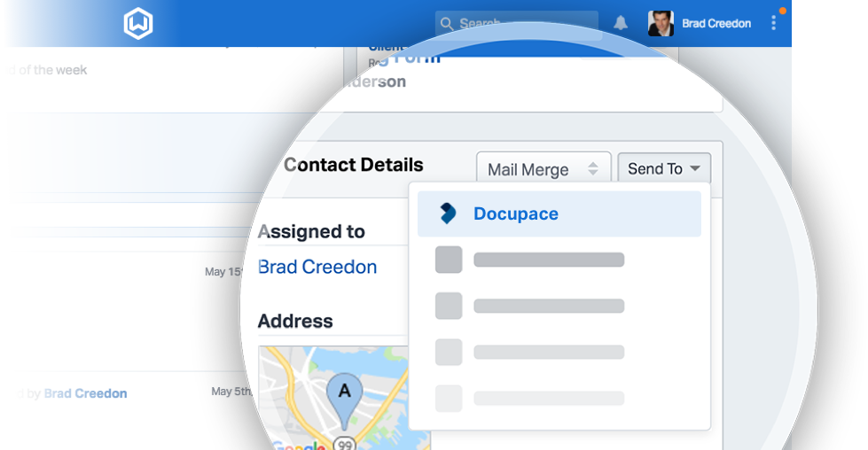Select Docupace from Send To menu
The image size is (868, 450).
coord(559,214)
